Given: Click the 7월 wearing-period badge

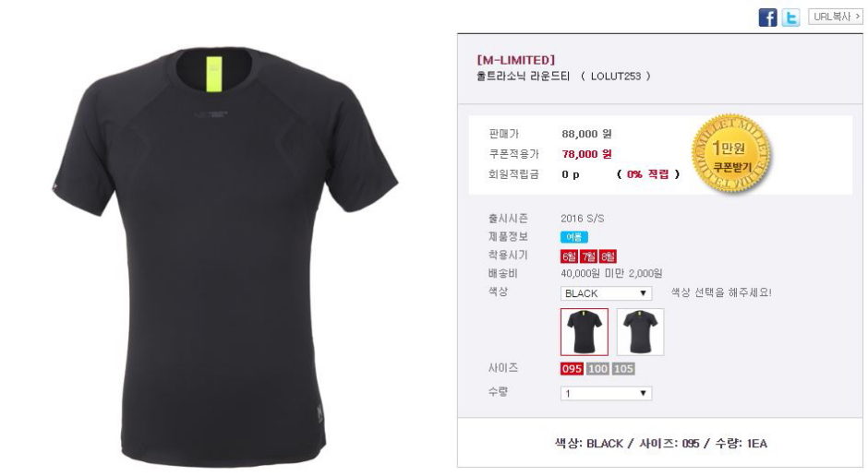Looking at the screenshot, I should click(588, 256).
